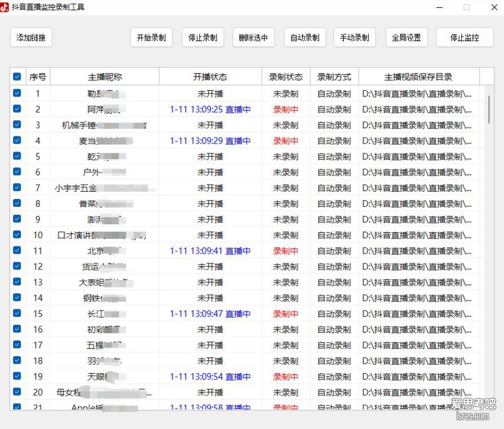Delete selected rows with 删除选中

[253, 37]
